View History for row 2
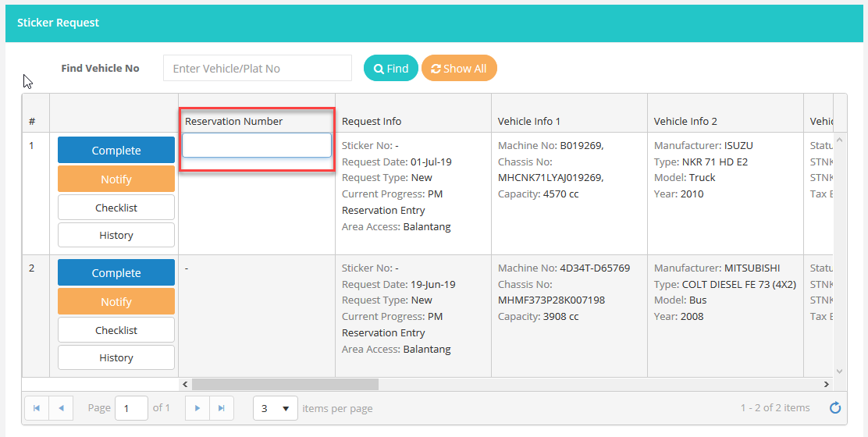 click(116, 357)
